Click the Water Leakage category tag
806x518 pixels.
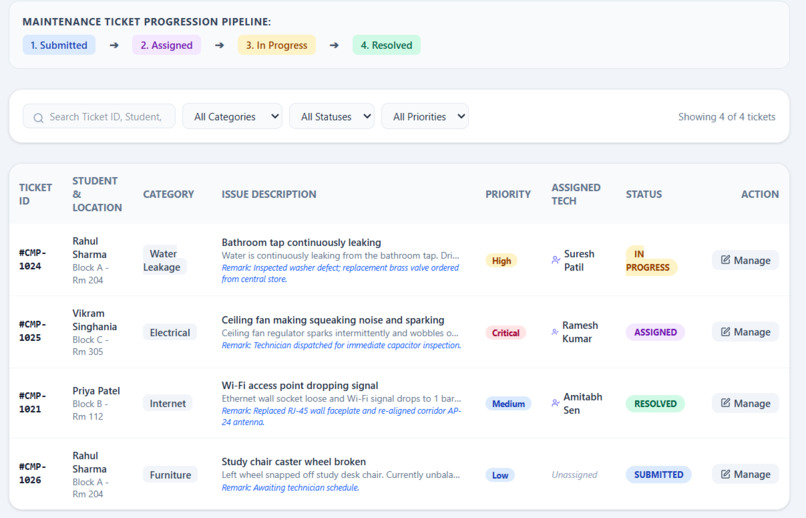(164, 261)
